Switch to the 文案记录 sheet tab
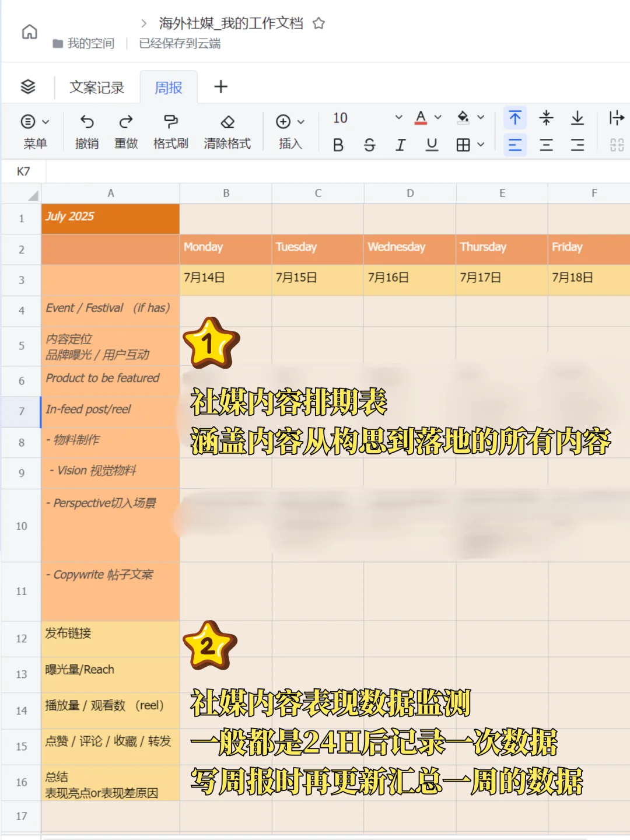Screen dimensions: 630x840 click(97, 87)
